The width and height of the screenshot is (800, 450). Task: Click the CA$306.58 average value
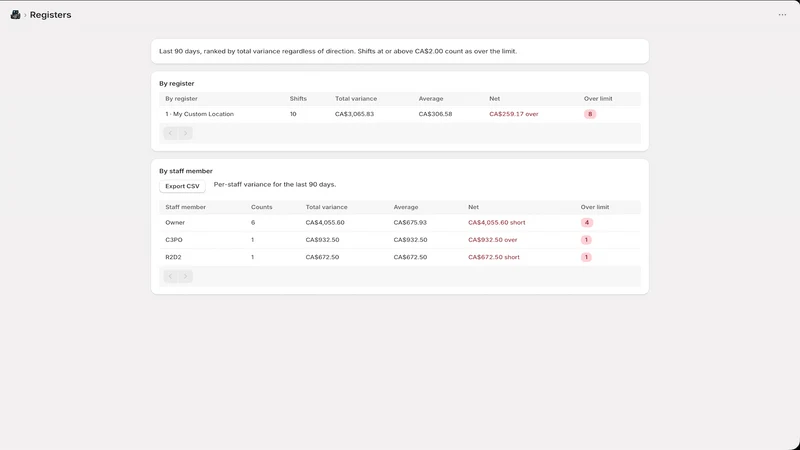436,114
